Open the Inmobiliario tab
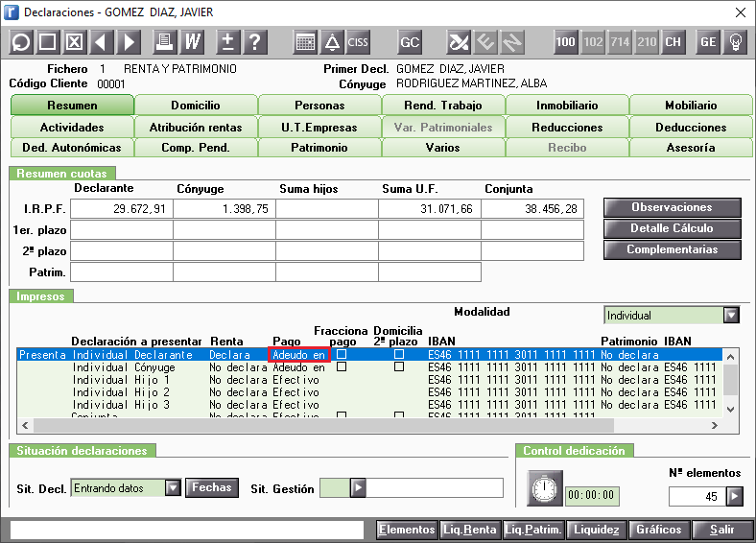 click(567, 106)
